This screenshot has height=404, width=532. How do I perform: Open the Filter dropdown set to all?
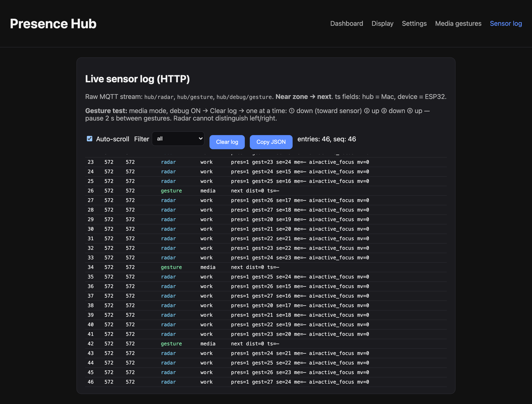point(178,139)
